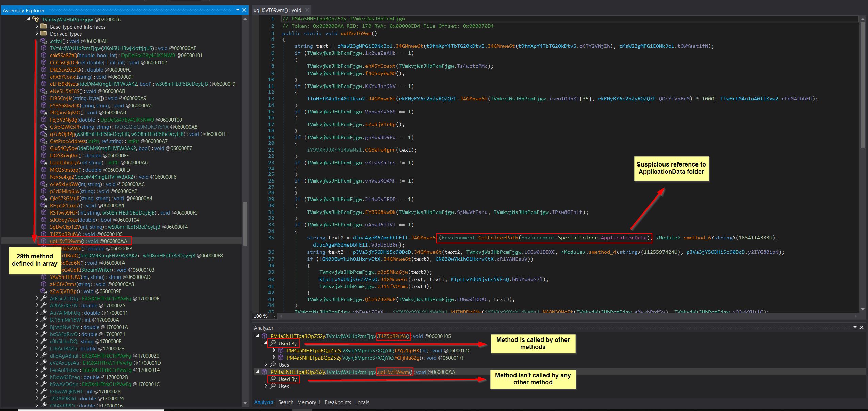Viewport: 868px width, 411px height.
Task: Click method icon of zJ45fVOtms row
Action: 44,284
